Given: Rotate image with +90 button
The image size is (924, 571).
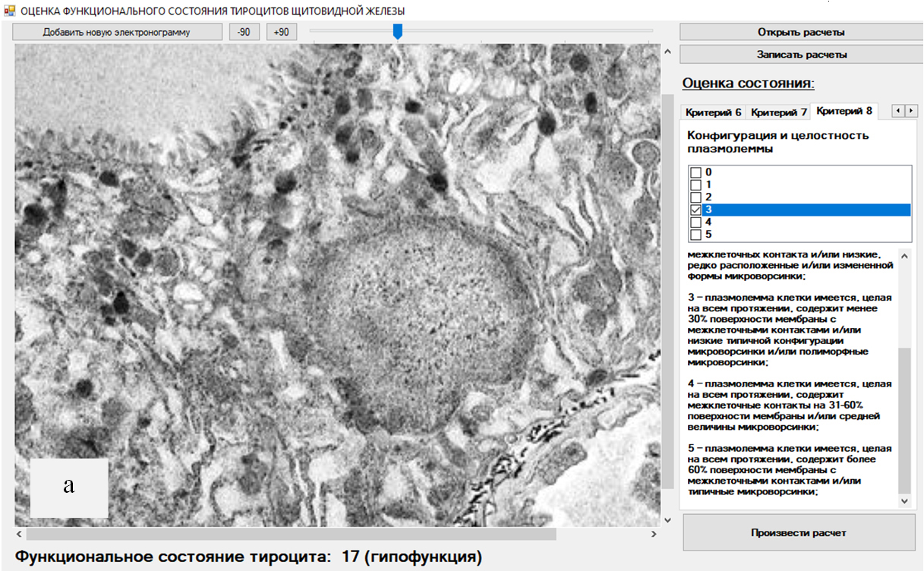Looking at the screenshot, I should [281, 32].
